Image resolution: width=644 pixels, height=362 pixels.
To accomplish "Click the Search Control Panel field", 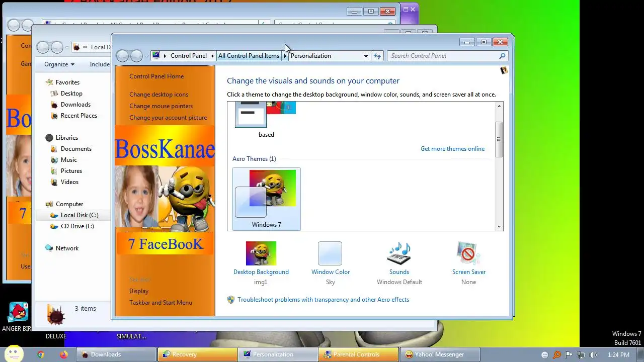I will pyautogui.click(x=443, y=56).
